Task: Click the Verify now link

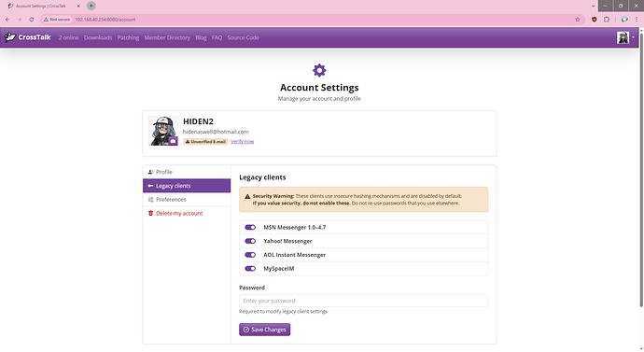Action: [242, 141]
